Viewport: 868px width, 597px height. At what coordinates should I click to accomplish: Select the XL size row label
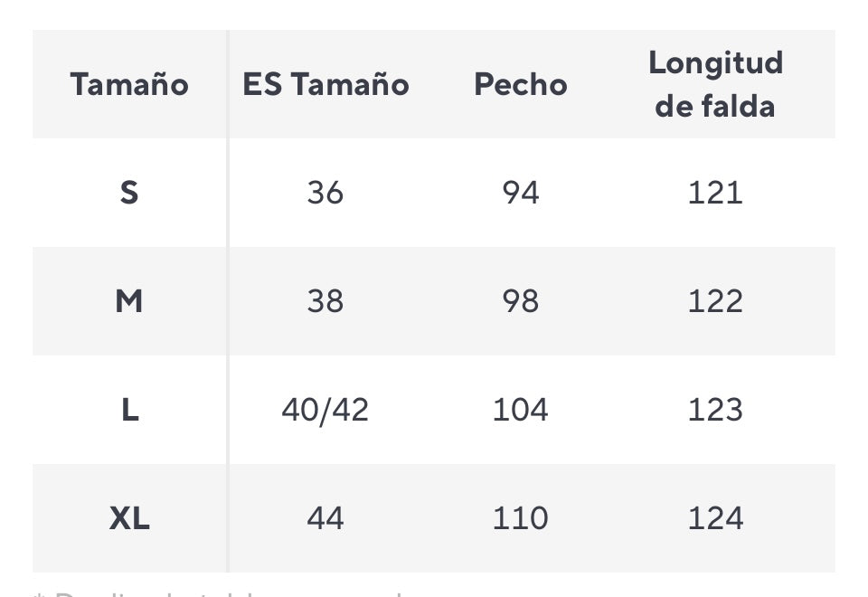[x=129, y=518]
